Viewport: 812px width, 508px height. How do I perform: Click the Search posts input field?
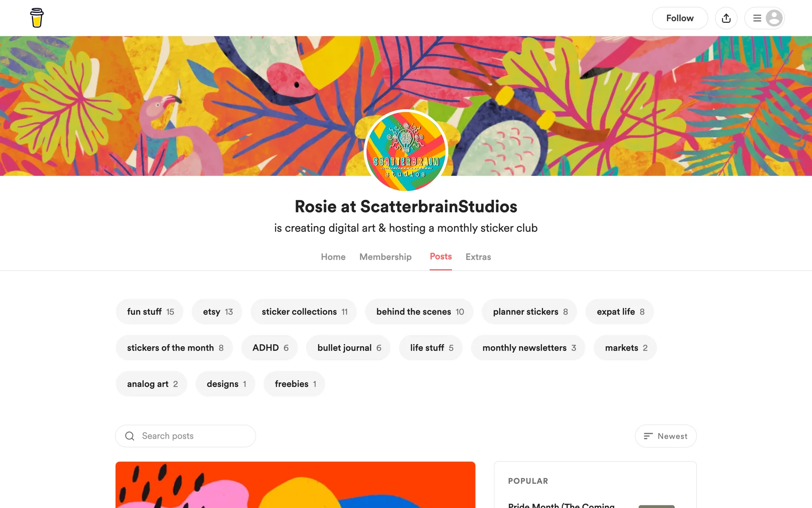click(186, 436)
